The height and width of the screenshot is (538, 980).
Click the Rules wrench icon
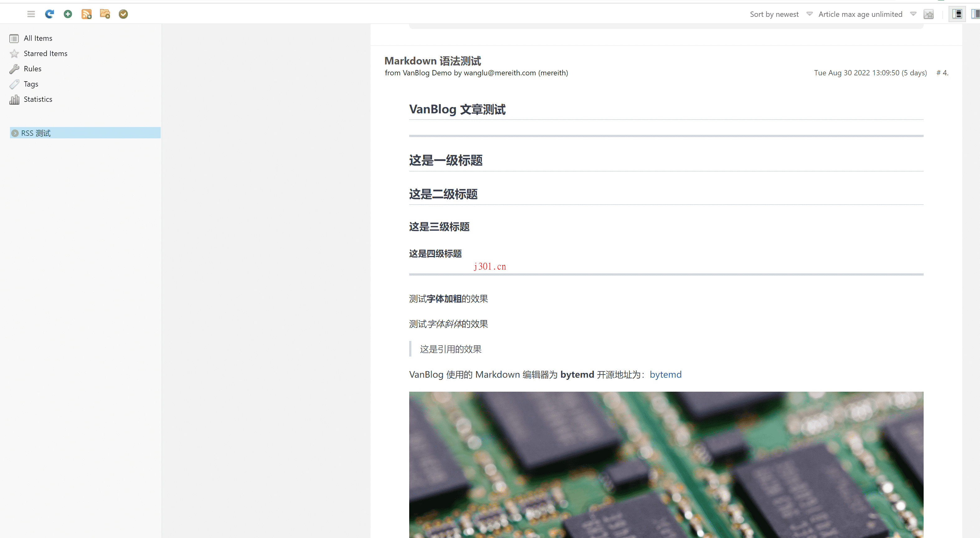pyautogui.click(x=14, y=69)
